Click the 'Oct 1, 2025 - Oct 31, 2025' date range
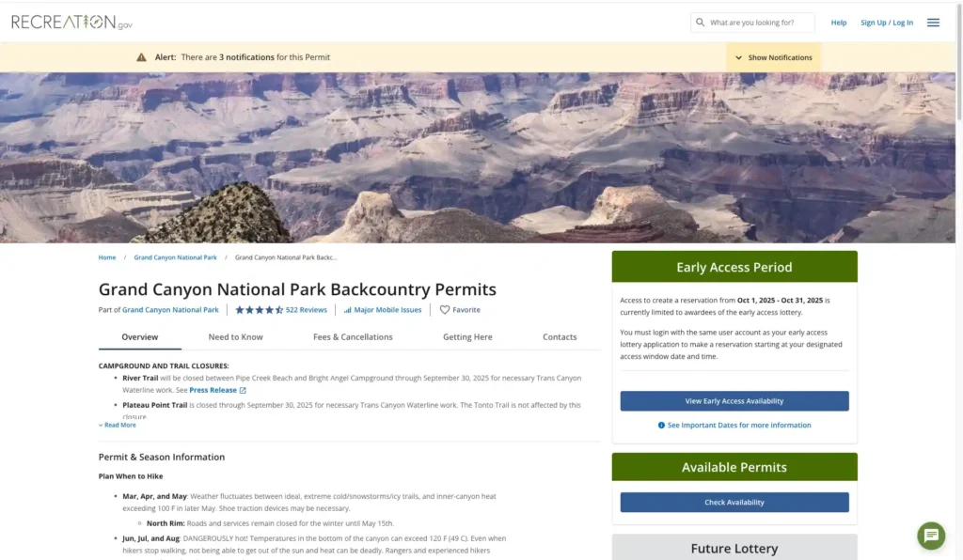This screenshot has height=560, width=963. 780,301
